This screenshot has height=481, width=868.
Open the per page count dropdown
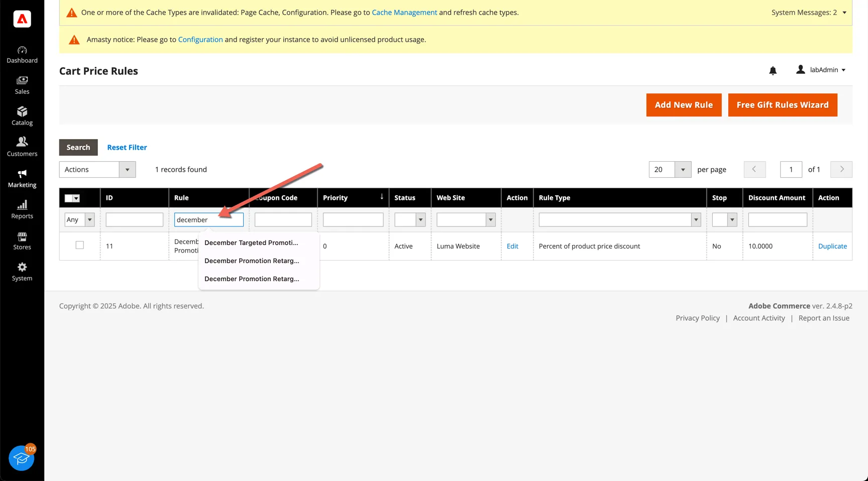pyautogui.click(x=670, y=169)
